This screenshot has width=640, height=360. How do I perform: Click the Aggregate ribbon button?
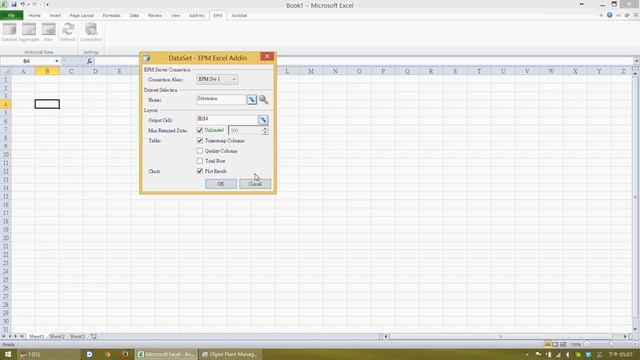pyautogui.click(x=29, y=33)
